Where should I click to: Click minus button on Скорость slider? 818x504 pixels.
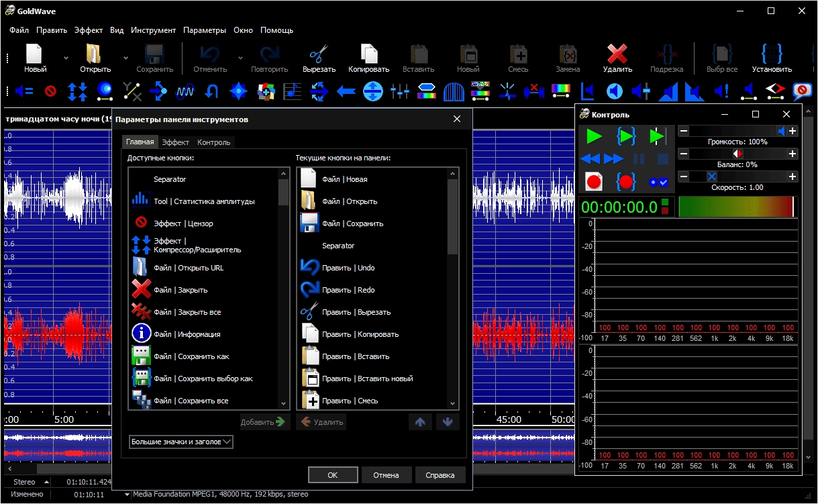coord(683,177)
